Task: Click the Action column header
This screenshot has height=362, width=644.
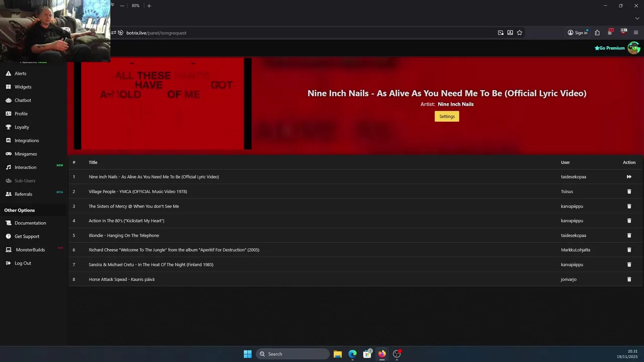Action: [x=629, y=162]
